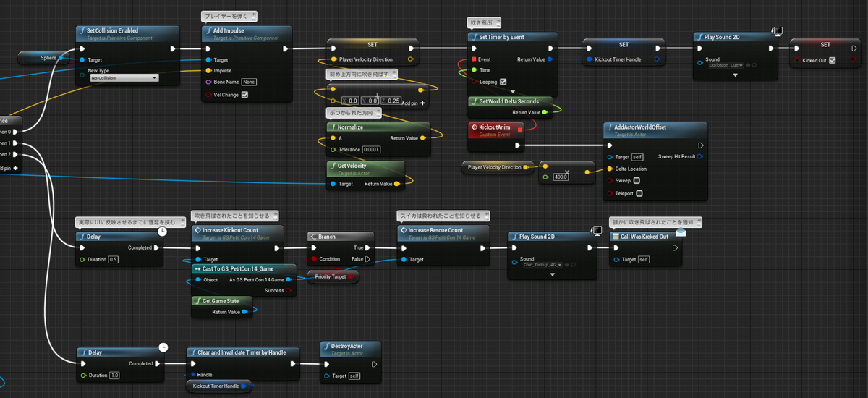Viewport: 868px width, 398px height.
Task: Toggle the Looping checkbox on Set Timer by Event
Action: (503, 82)
